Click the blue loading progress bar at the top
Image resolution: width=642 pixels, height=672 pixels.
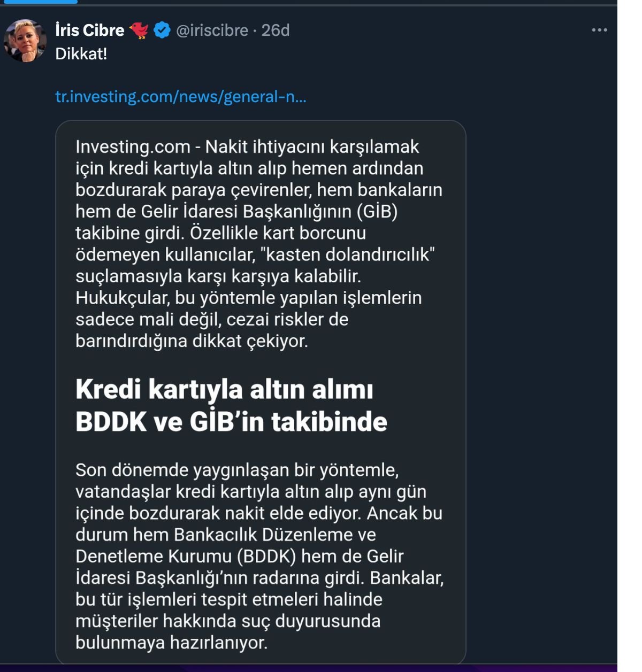40,2
